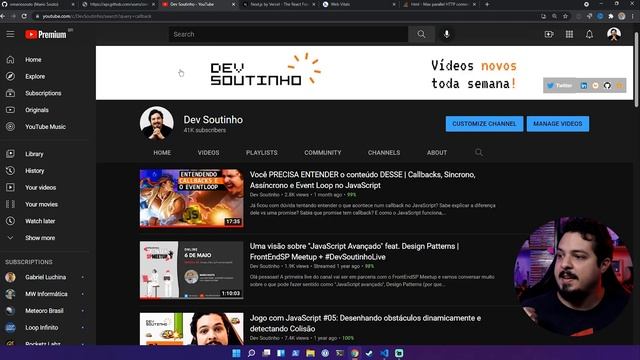The image size is (640, 360).
Task: Open the FrontEndSP Meetup video thumbnail
Action: [191, 270]
